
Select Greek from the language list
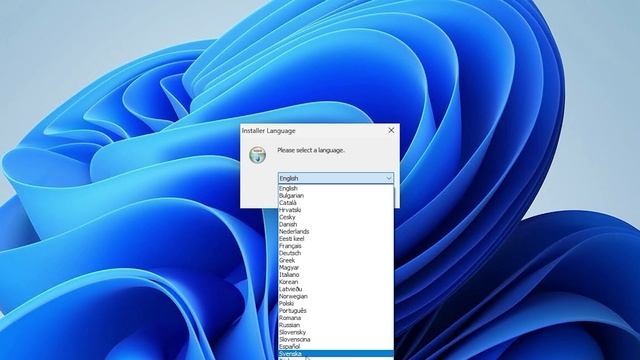tap(336, 260)
